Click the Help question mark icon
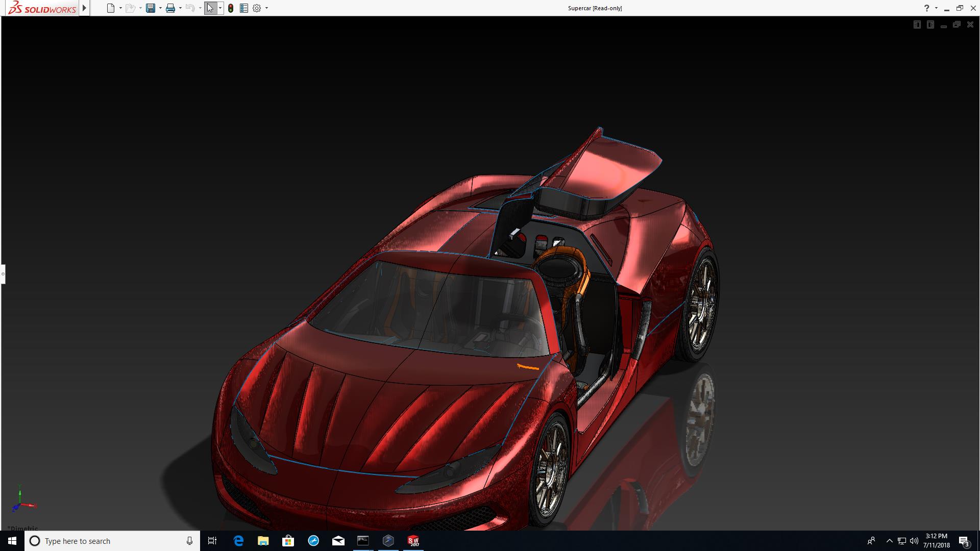The image size is (980, 551). click(x=926, y=8)
